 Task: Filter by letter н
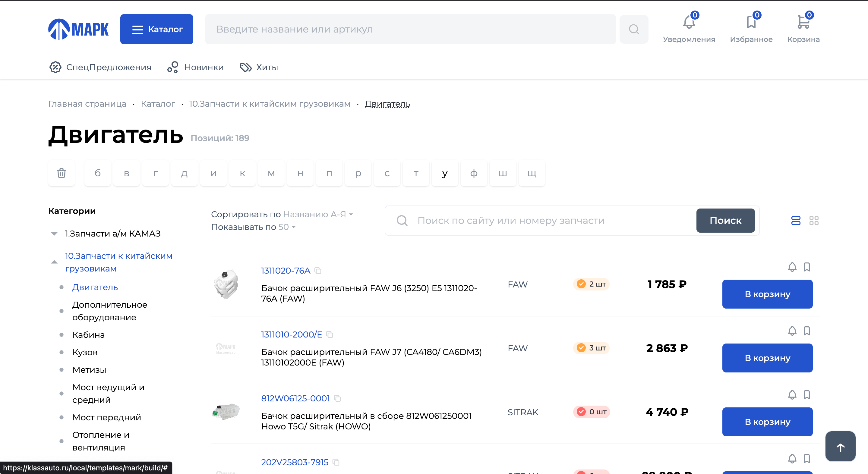[x=300, y=173]
